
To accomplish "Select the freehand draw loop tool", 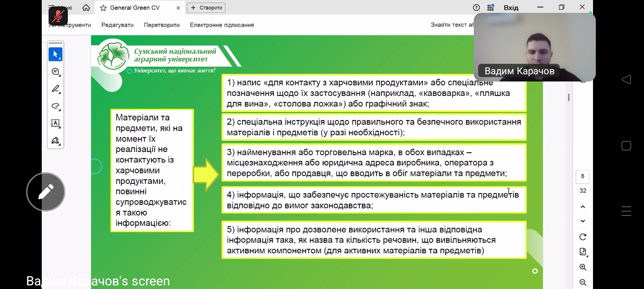I will (55, 106).
